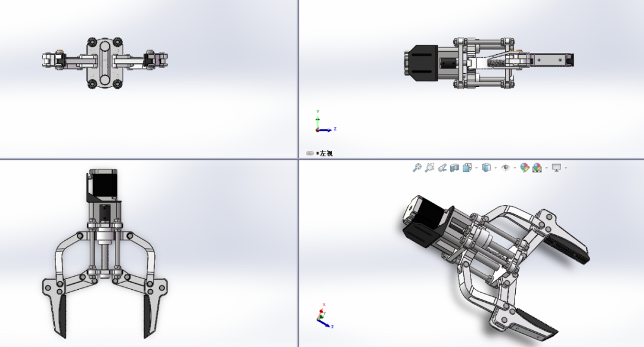This screenshot has width=644, height=347.
Task: Click the Hide/Show Items eye icon
Action: [506, 168]
